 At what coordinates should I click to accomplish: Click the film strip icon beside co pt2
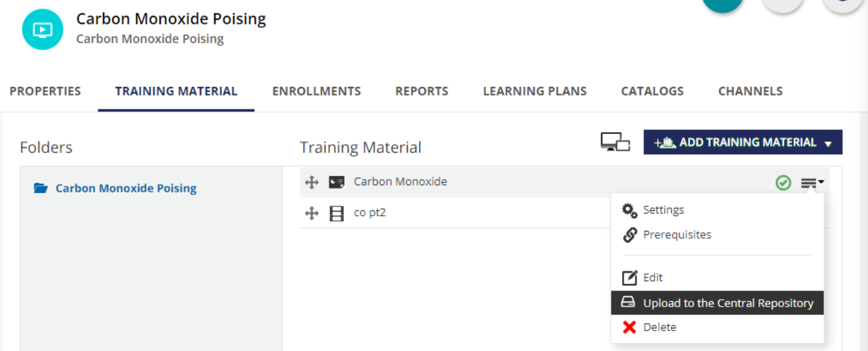tap(337, 213)
